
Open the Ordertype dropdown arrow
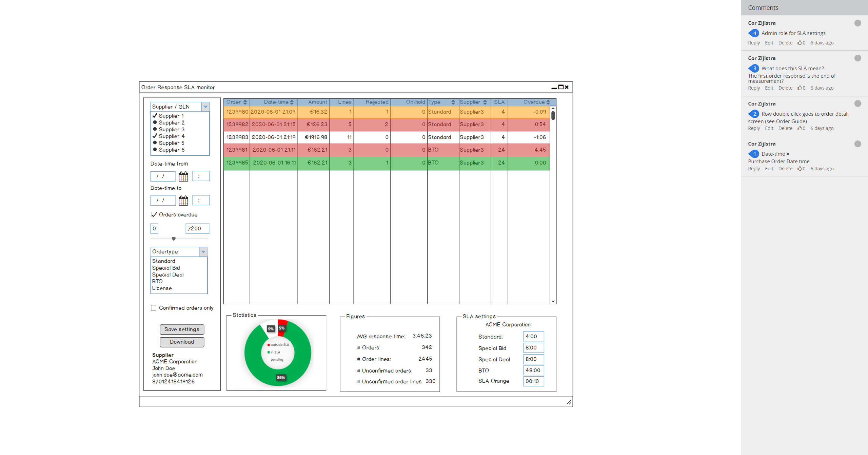(203, 252)
